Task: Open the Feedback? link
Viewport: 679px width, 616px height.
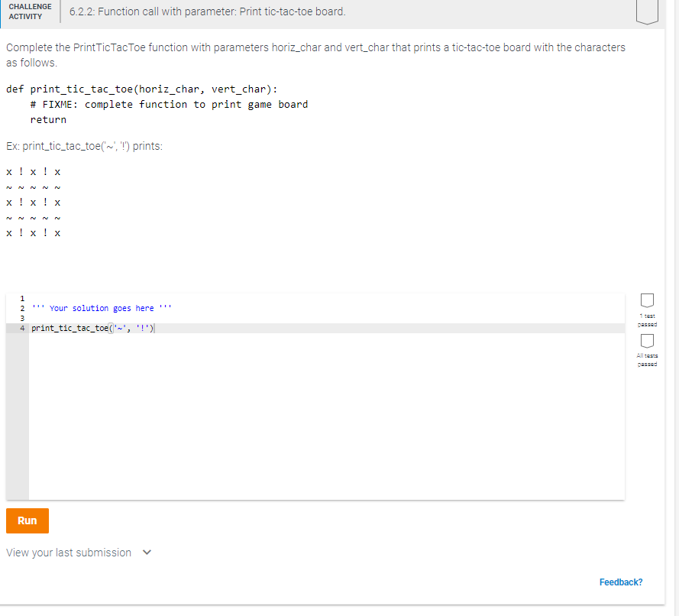Action: (x=620, y=582)
